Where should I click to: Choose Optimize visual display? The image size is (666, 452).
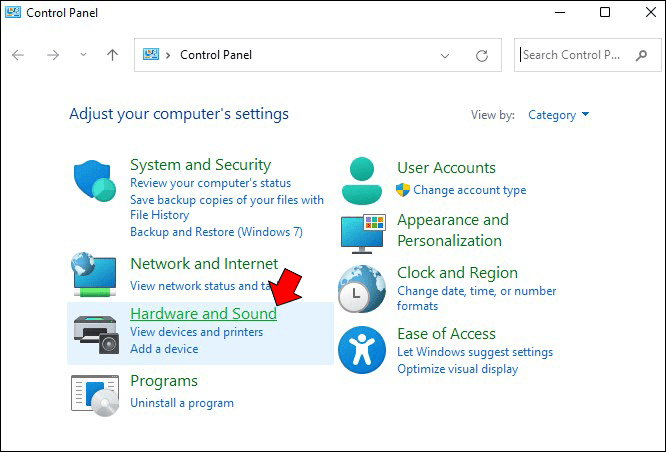click(457, 369)
